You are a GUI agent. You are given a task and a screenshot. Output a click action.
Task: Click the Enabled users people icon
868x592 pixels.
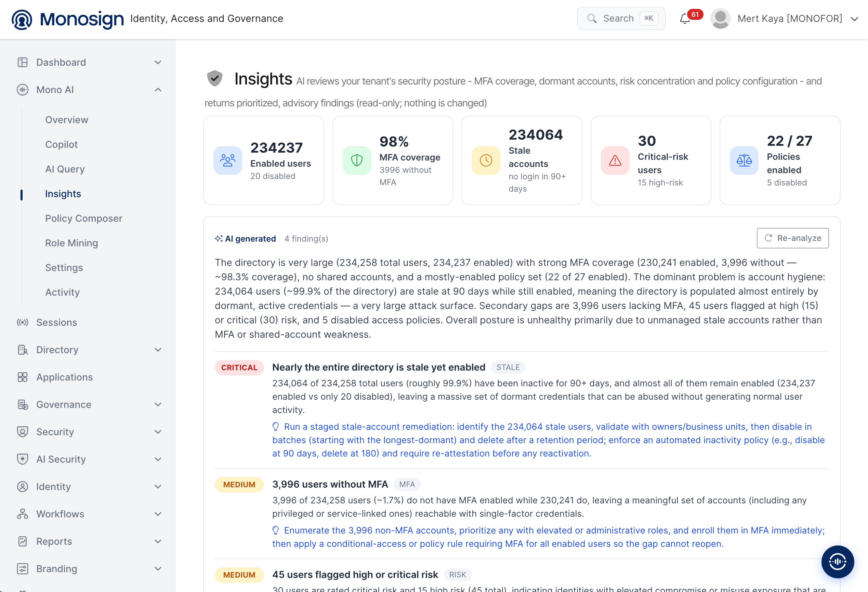coord(227,160)
